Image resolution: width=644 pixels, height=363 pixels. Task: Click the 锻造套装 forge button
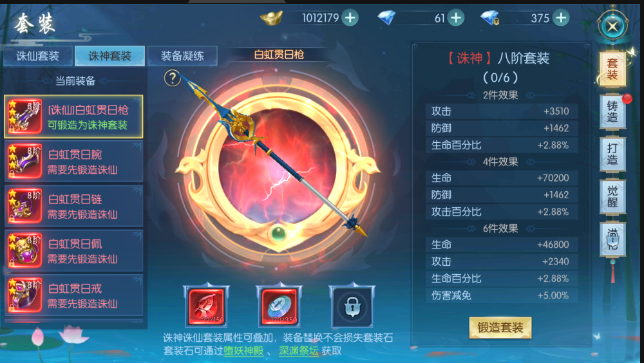(500, 327)
